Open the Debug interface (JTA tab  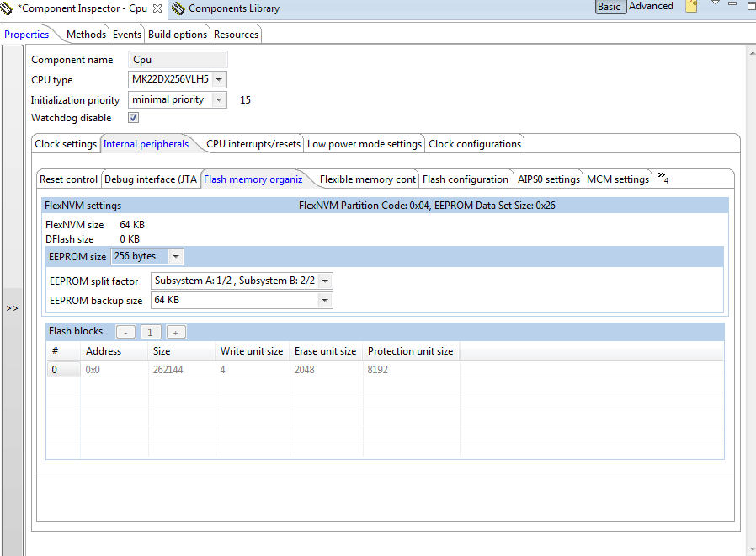pos(151,179)
